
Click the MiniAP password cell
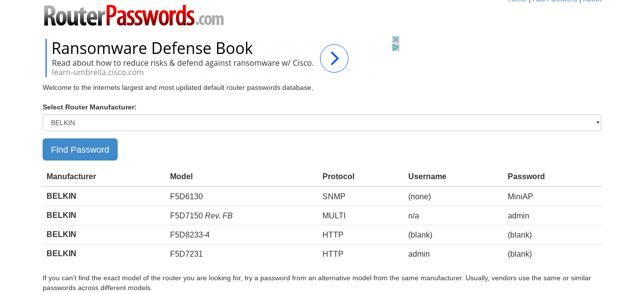(x=520, y=196)
